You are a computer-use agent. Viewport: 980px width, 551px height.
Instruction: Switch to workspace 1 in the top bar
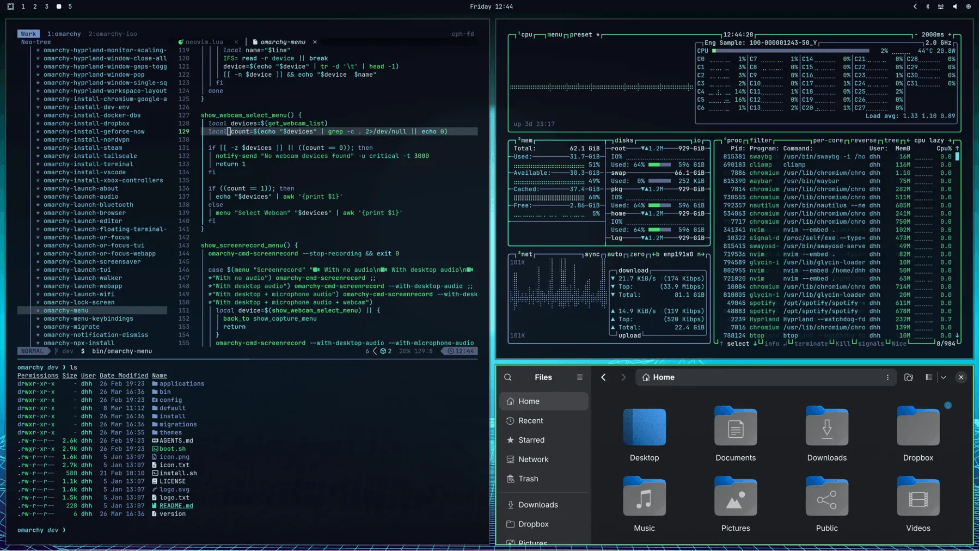coord(23,7)
